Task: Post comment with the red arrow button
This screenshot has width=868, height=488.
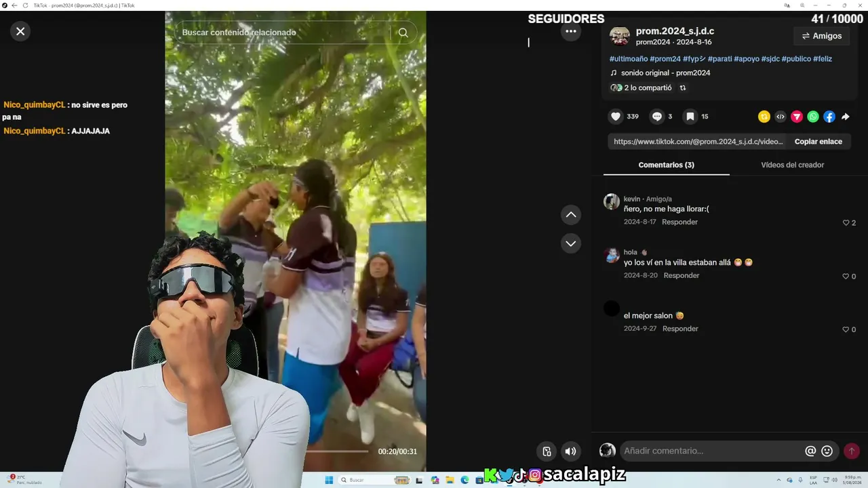Action: click(x=852, y=451)
